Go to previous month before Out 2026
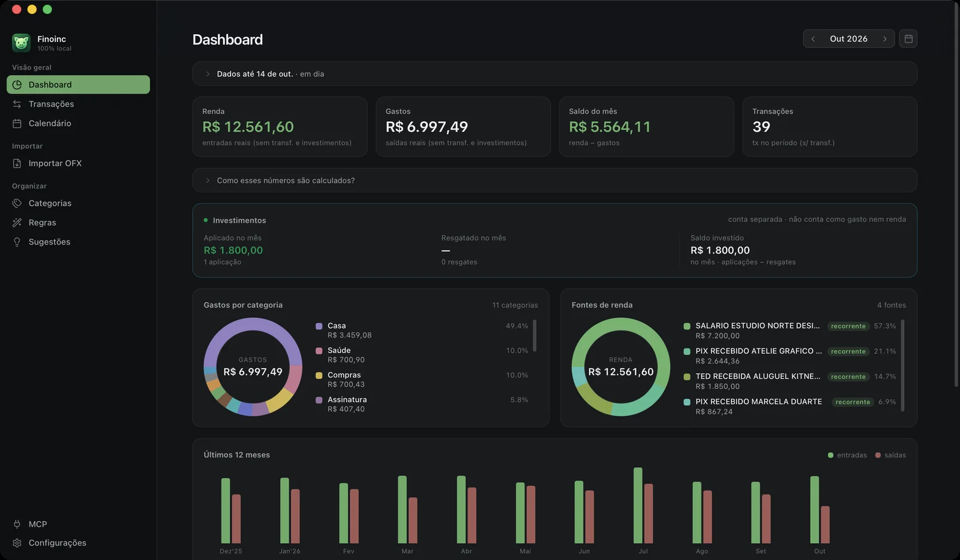The image size is (960, 560). [813, 38]
